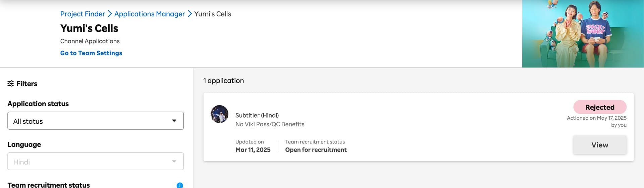The image size is (644, 188).
Task: Open the Application status All status dropdown
Action: click(x=96, y=121)
